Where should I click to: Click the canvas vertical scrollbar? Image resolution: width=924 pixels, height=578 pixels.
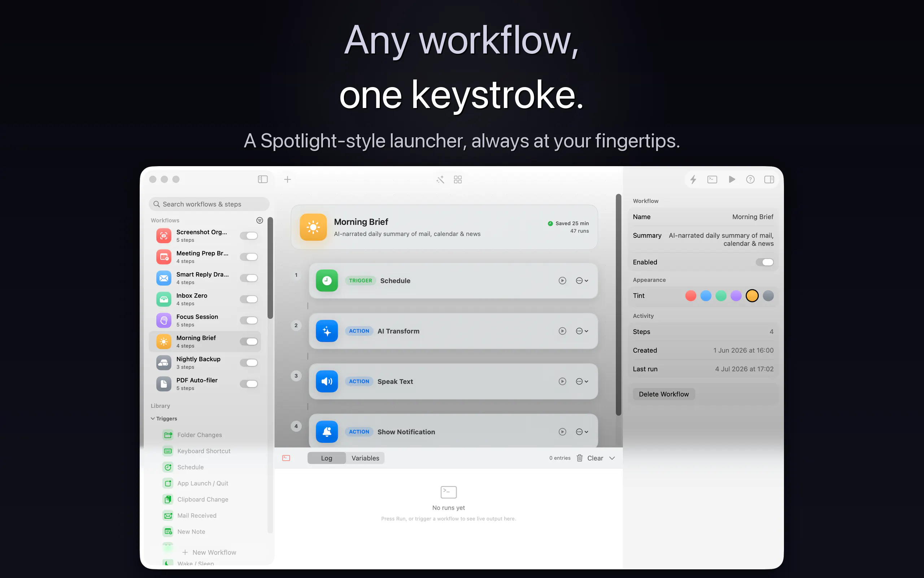click(x=619, y=305)
